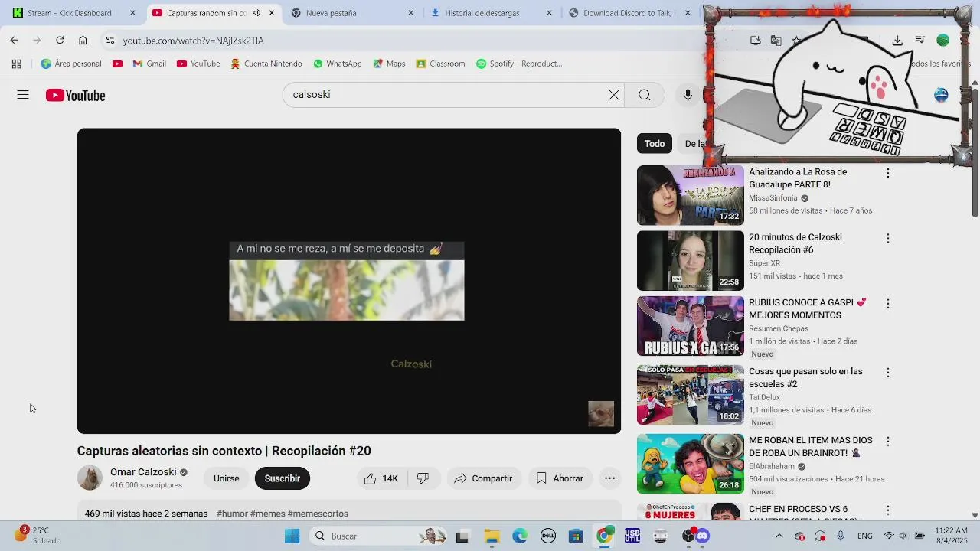Clear the search box with the X icon
This screenshot has height=551, width=980.
(614, 95)
